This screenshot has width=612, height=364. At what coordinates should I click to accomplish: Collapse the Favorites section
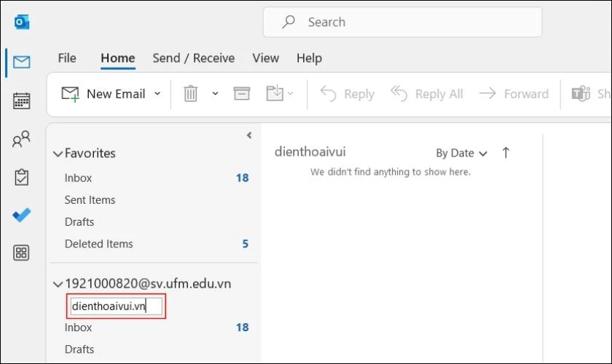(58, 154)
